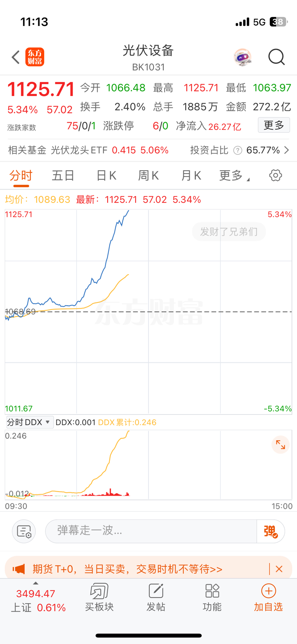Viewport: 297px width, 644px height.
Task: Open the barrage list settings icon
Action: coord(24,531)
